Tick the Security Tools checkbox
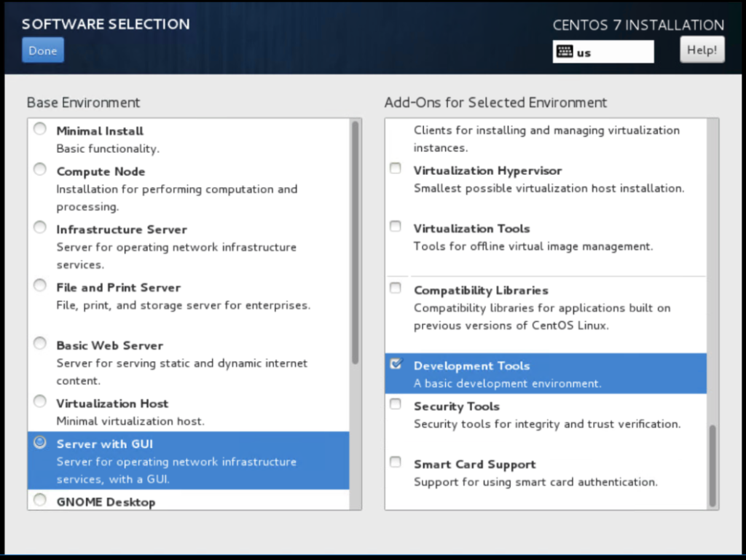This screenshot has height=560, width=746. pyautogui.click(x=396, y=404)
